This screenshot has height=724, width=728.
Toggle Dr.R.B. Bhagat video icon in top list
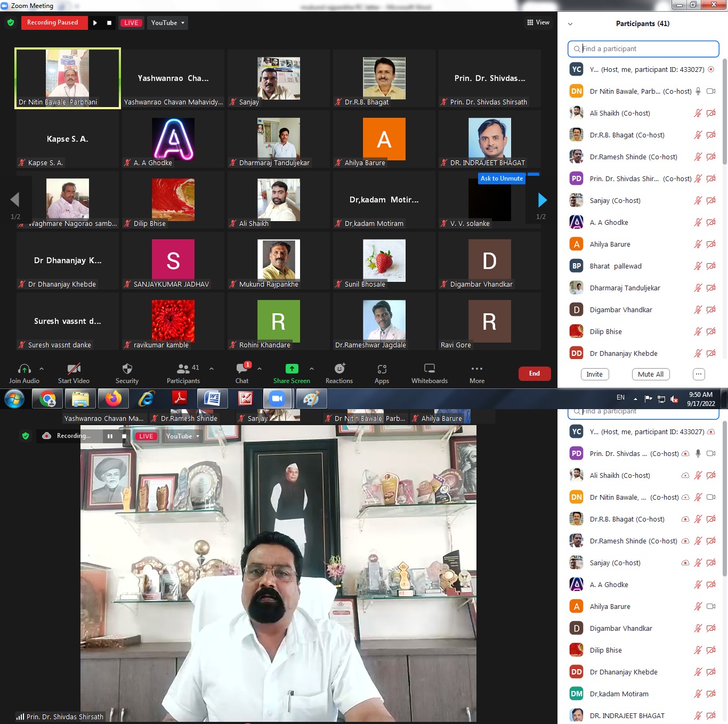(711, 135)
